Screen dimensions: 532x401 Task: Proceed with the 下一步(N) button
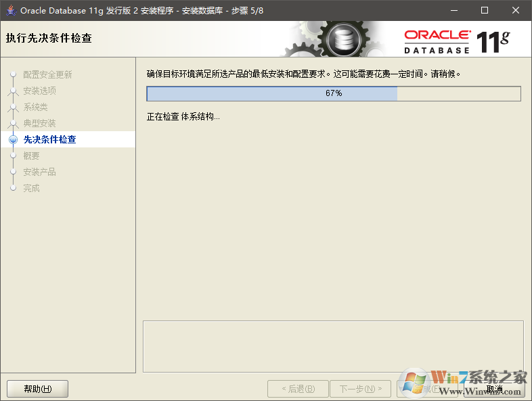click(x=360, y=389)
